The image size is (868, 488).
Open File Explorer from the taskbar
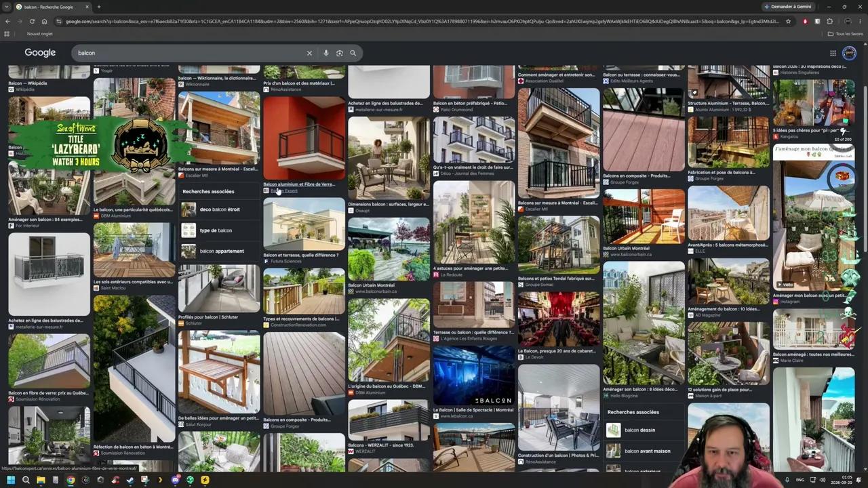41,480
